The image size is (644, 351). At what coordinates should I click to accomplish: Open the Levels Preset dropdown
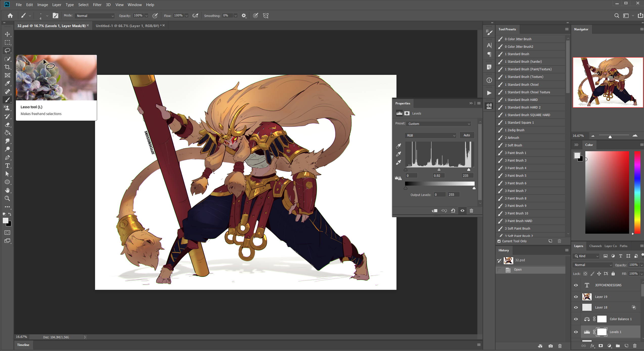point(439,124)
